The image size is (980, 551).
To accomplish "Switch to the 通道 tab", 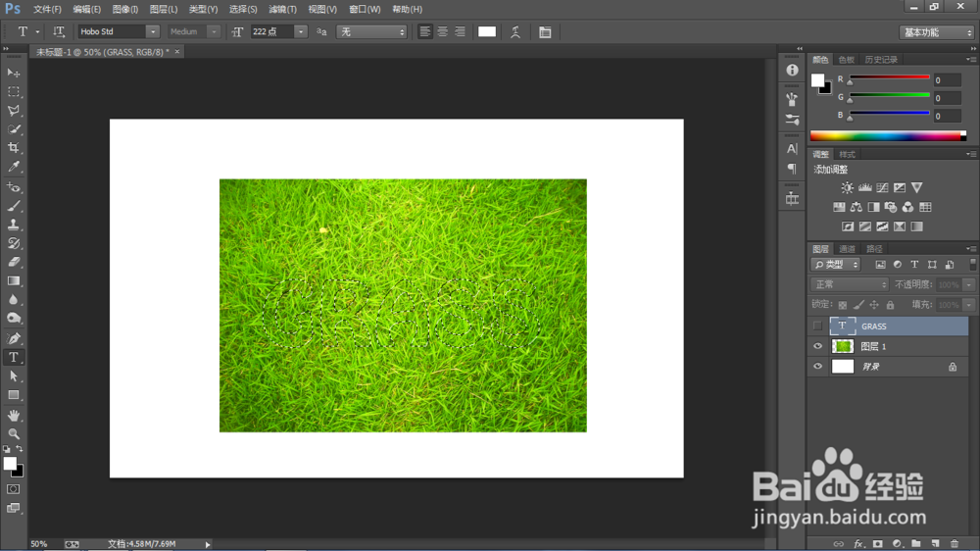I will [847, 249].
